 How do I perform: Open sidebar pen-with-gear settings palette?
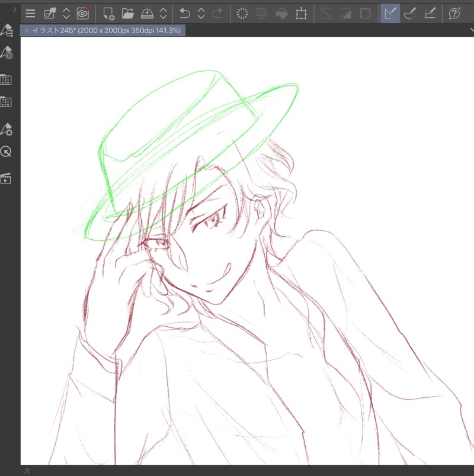pyautogui.click(x=7, y=129)
